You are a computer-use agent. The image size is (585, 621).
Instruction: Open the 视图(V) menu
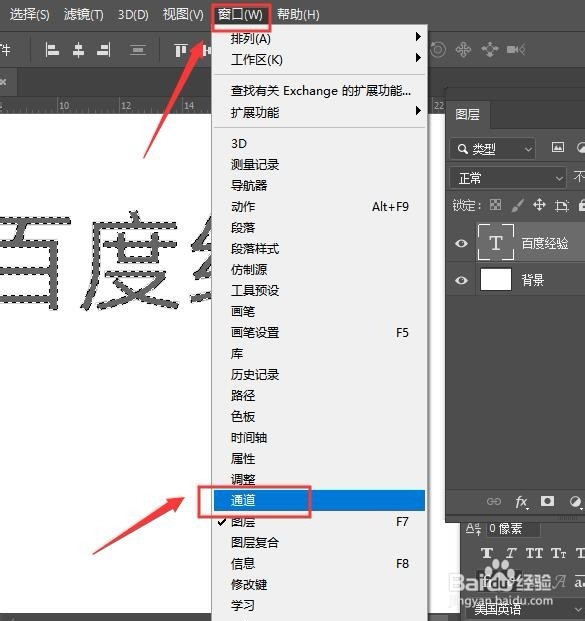point(183,15)
